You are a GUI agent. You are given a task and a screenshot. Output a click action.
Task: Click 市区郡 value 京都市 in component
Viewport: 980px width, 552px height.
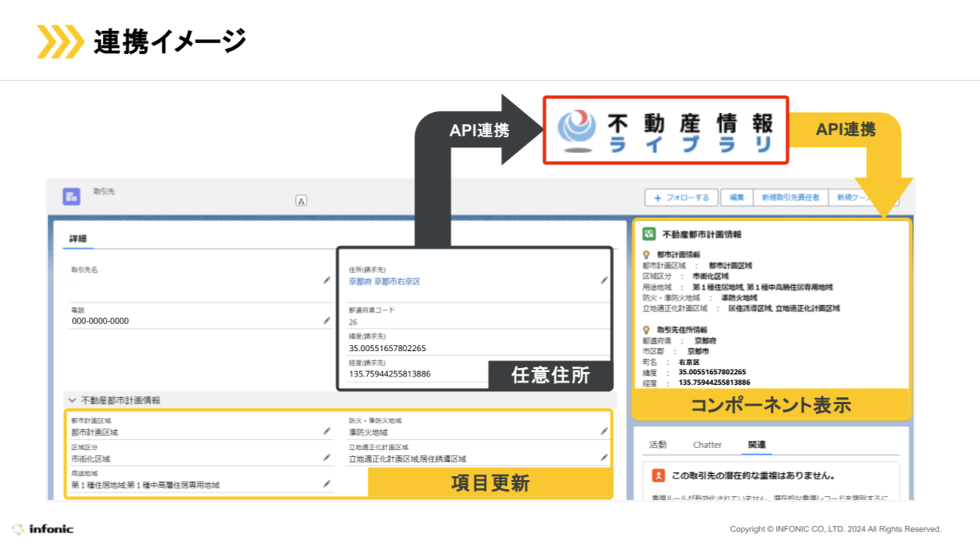[698, 351]
